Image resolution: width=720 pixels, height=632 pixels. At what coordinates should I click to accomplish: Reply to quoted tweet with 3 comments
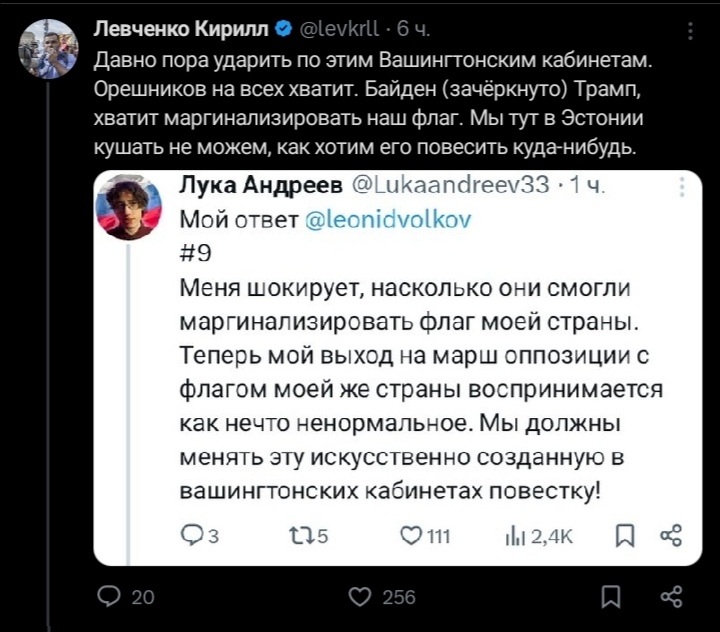point(200,536)
